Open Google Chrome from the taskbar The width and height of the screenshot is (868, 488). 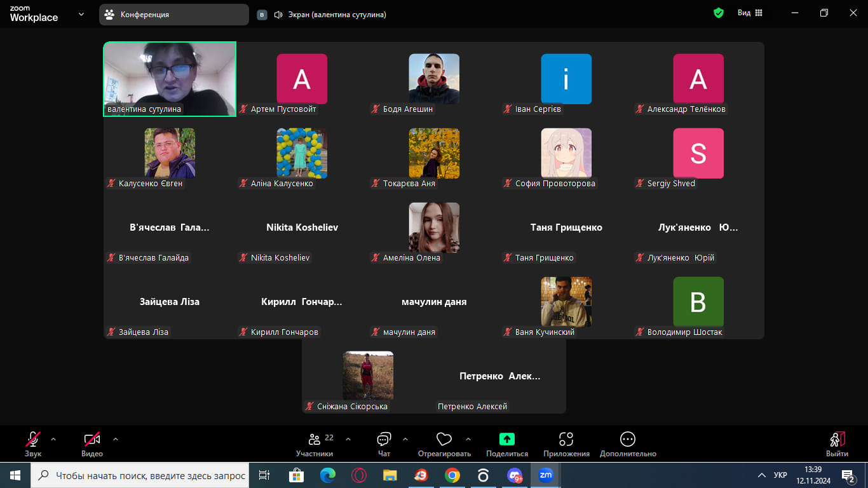452,475
